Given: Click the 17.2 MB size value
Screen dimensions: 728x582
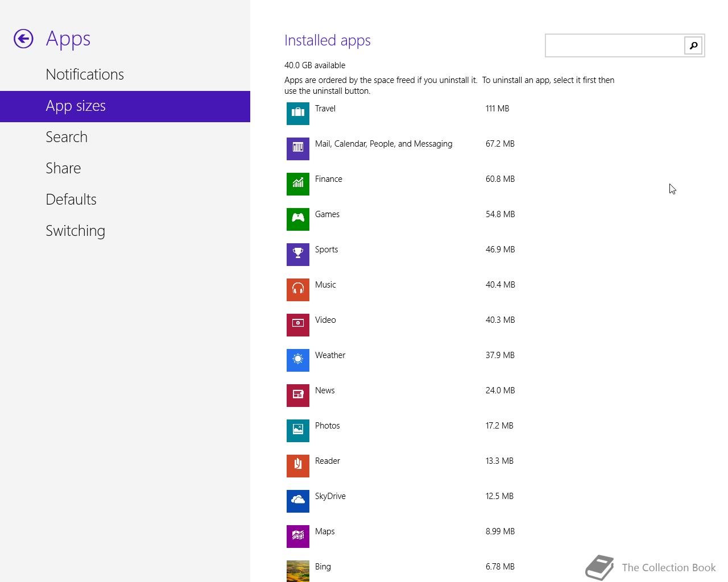Looking at the screenshot, I should click(x=500, y=426).
